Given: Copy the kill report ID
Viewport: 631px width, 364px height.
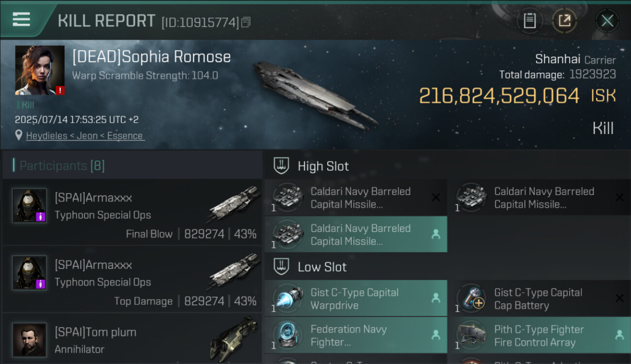Looking at the screenshot, I should pos(246,22).
